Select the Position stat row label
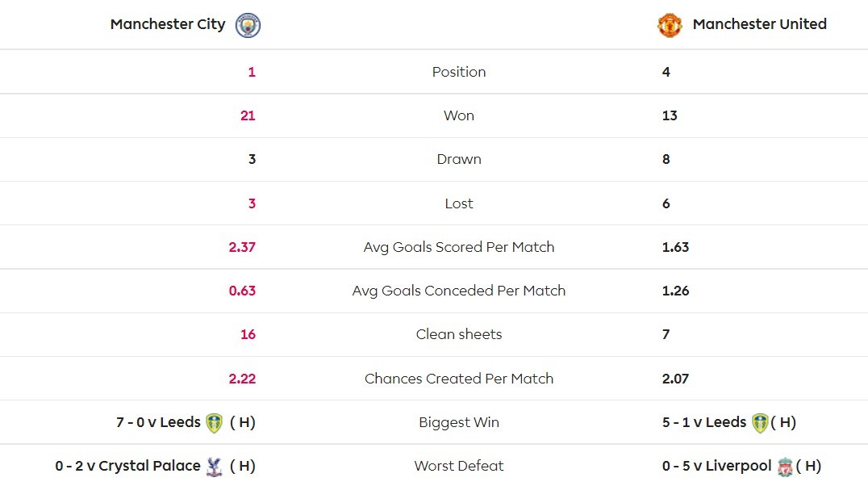 (x=459, y=72)
